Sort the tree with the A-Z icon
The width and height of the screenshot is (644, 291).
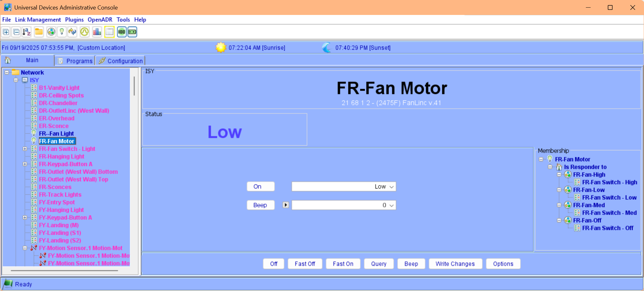pyautogui.click(x=27, y=32)
